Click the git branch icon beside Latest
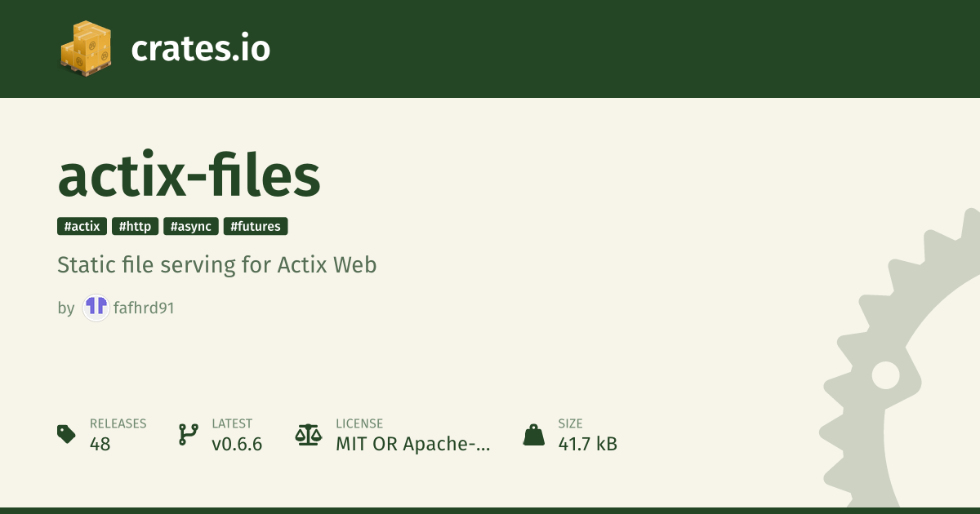 click(188, 434)
